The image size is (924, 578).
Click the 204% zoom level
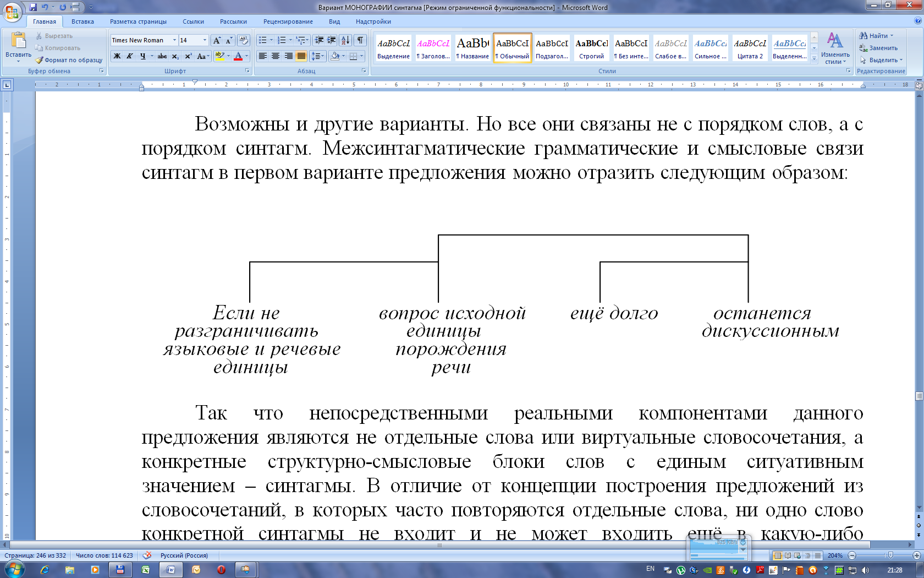tap(835, 555)
